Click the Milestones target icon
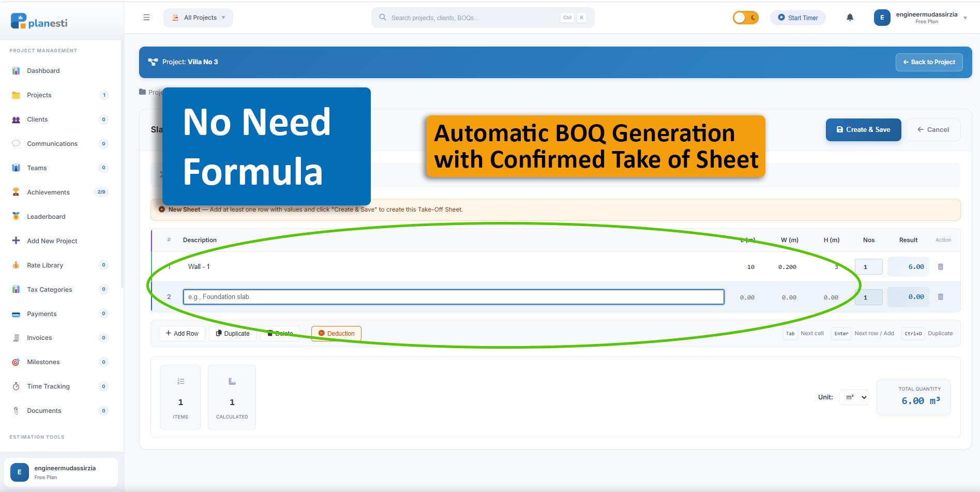The height and width of the screenshot is (492, 980). point(16,362)
